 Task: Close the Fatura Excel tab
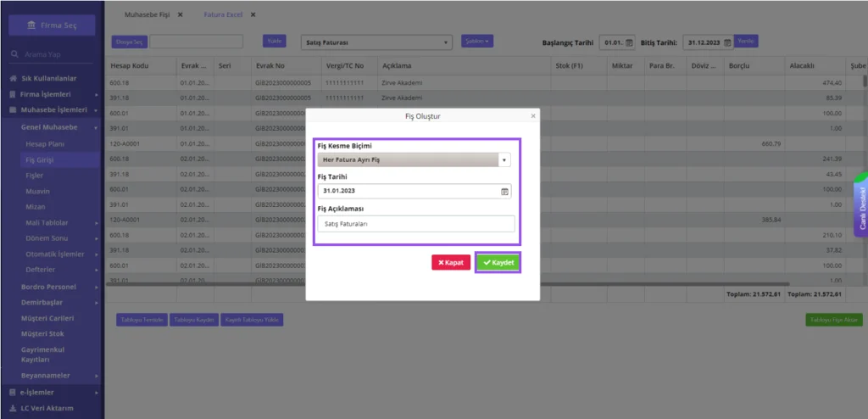[x=253, y=14]
